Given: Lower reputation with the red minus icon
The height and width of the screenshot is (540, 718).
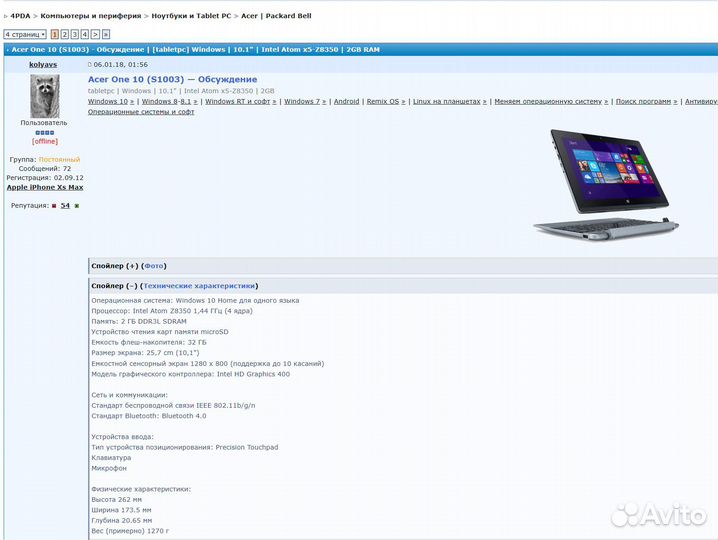Looking at the screenshot, I should tap(54, 206).
